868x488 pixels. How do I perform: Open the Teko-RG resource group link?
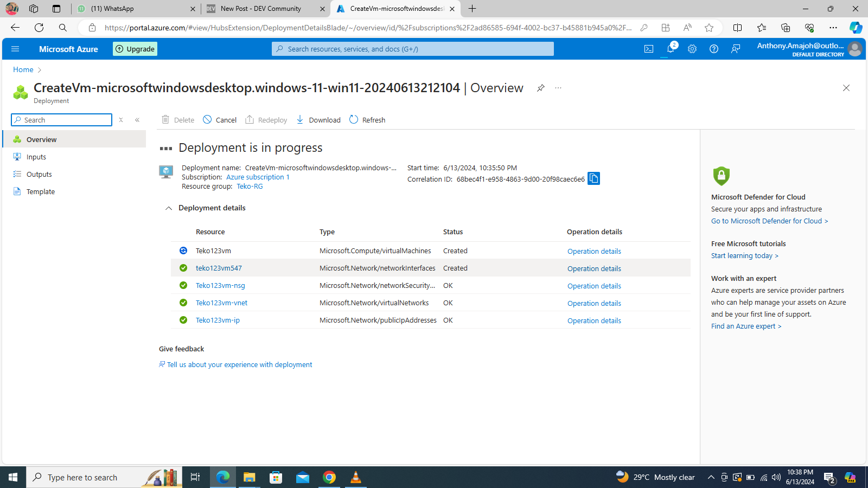[250, 187]
